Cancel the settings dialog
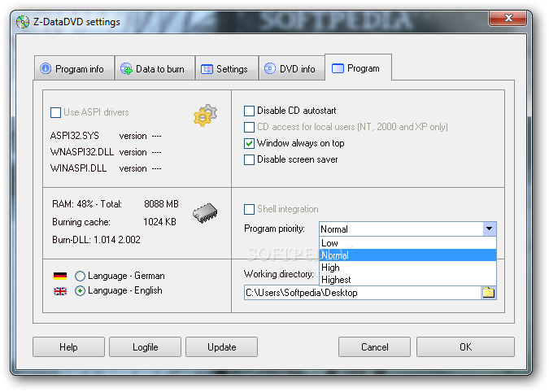 pyautogui.click(x=374, y=346)
